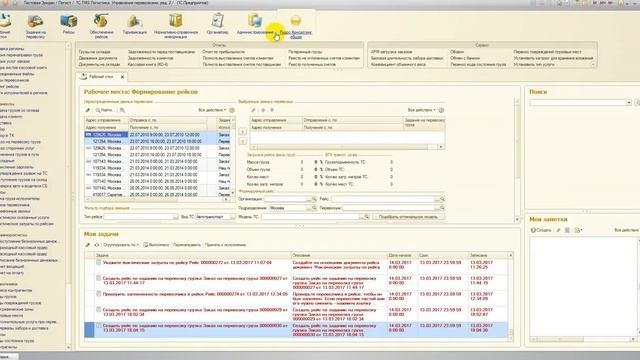Click Выполнено button in Мои задачи
This screenshot has width=640, height=360.
(156, 245)
